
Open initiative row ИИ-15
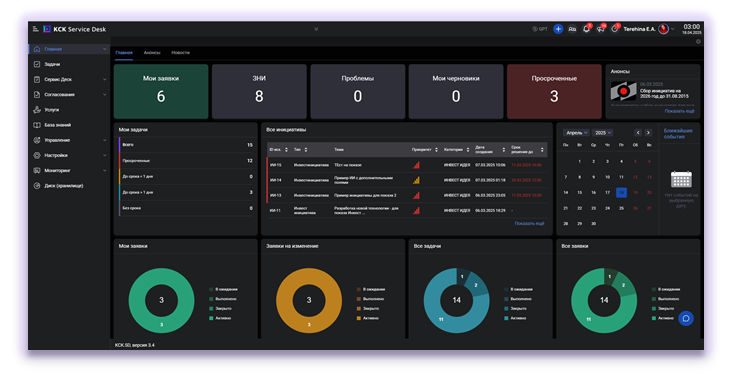pos(407,165)
